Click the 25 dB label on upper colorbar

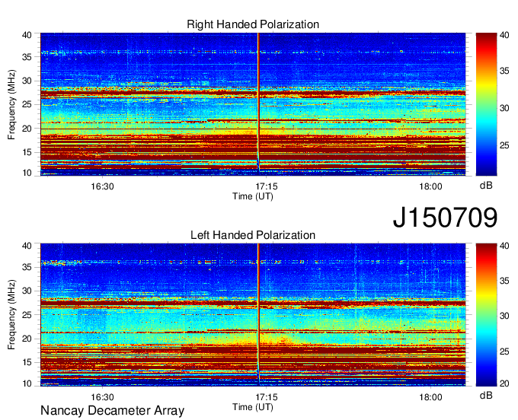(x=504, y=145)
